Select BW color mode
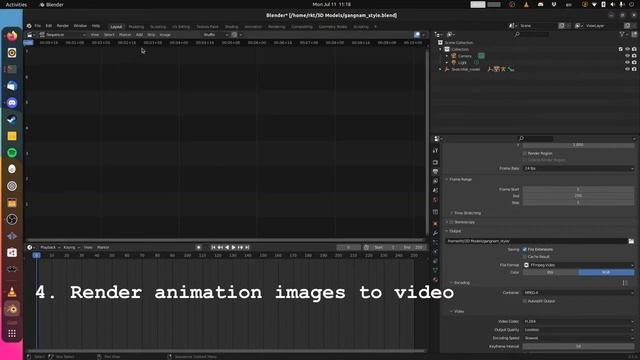Viewport: 640px width, 360px height. click(551, 272)
